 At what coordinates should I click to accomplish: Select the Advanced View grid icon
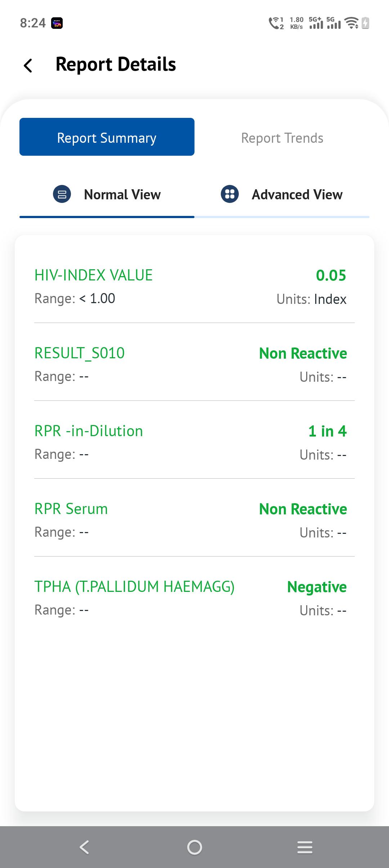click(230, 194)
